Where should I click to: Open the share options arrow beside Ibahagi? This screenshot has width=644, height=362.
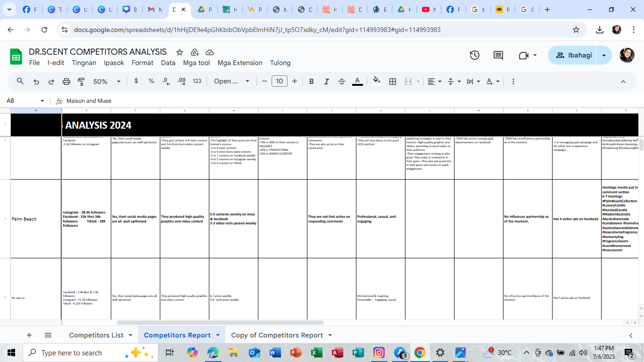coord(604,55)
